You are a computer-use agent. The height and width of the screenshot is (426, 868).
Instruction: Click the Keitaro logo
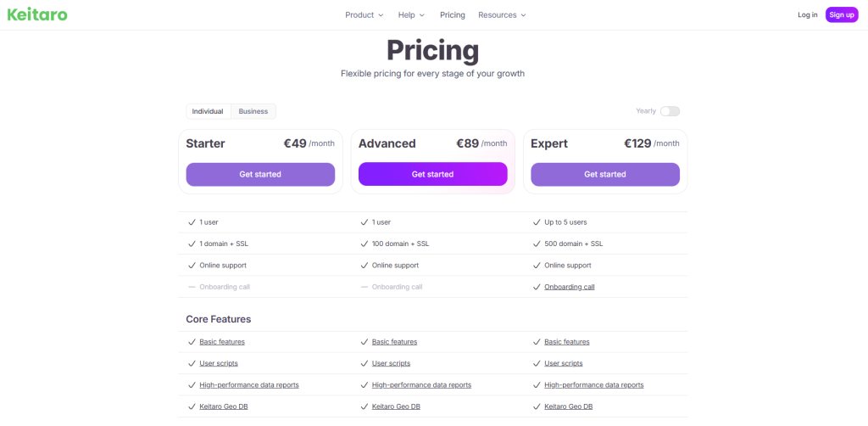[37, 15]
